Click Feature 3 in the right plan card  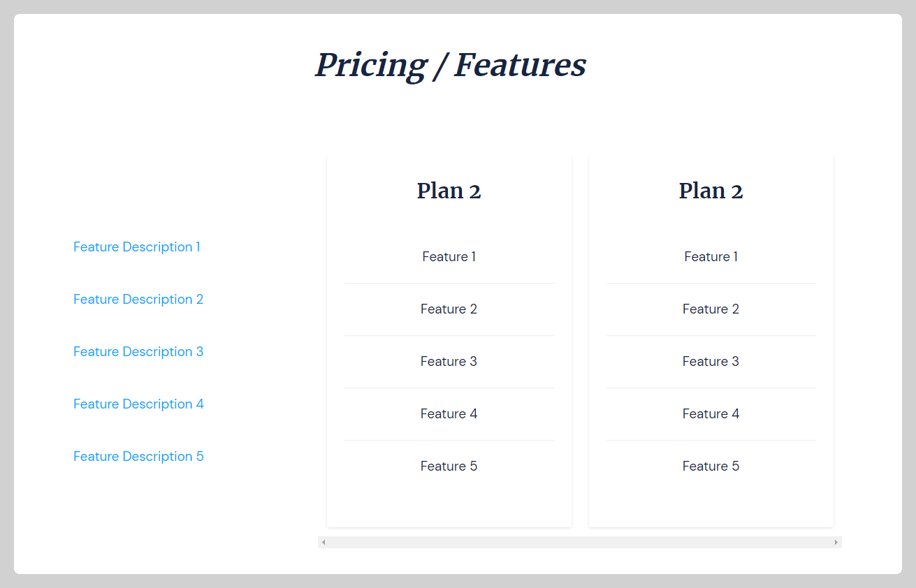(711, 361)
